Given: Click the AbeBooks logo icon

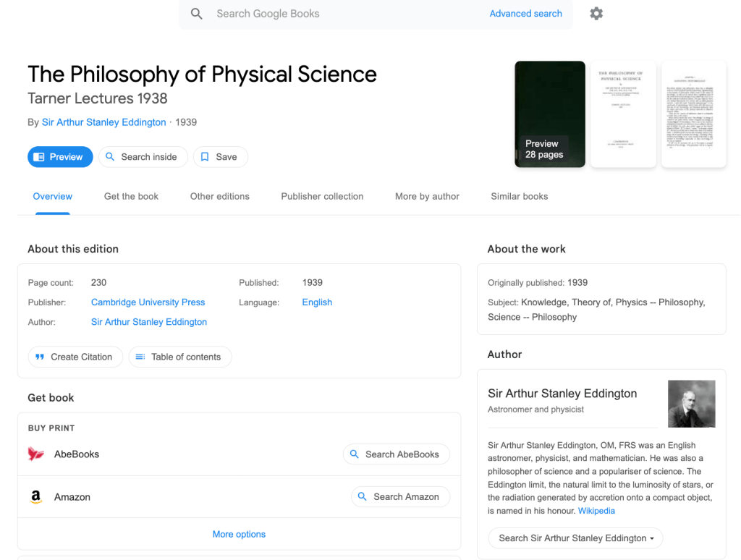Looking at the screenshot, I should (x=36, y=454).
